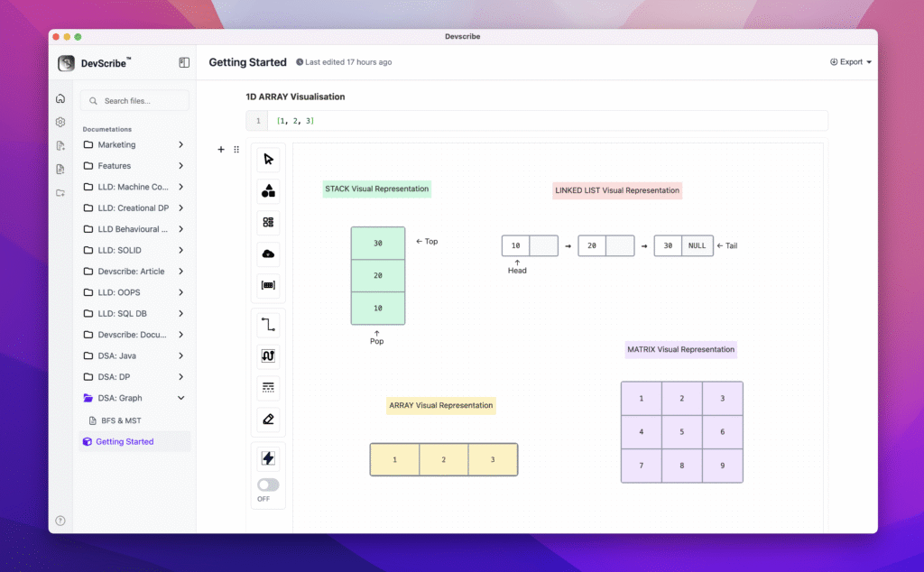Choose the elbow connector line tool
The image size is (924, 572).
tap(268, 325)
